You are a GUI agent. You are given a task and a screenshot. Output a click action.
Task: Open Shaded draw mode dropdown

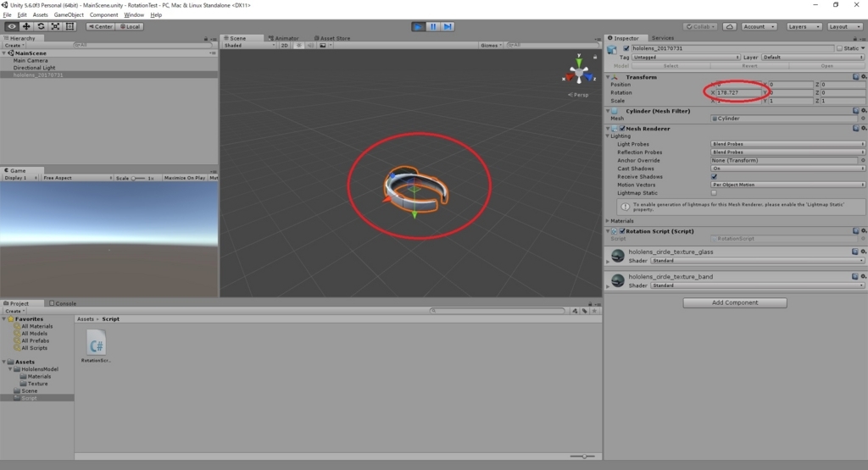point(249,46)
